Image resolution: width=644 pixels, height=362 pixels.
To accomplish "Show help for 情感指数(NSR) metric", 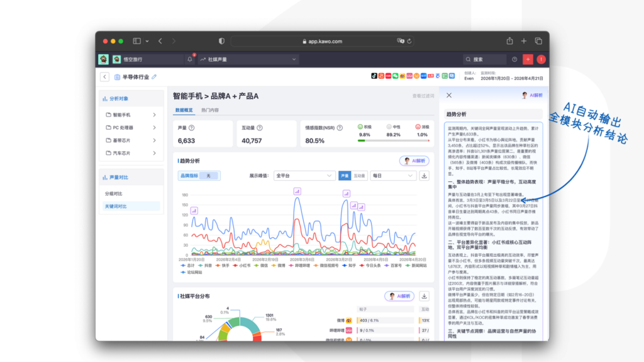I will [340, 128].
